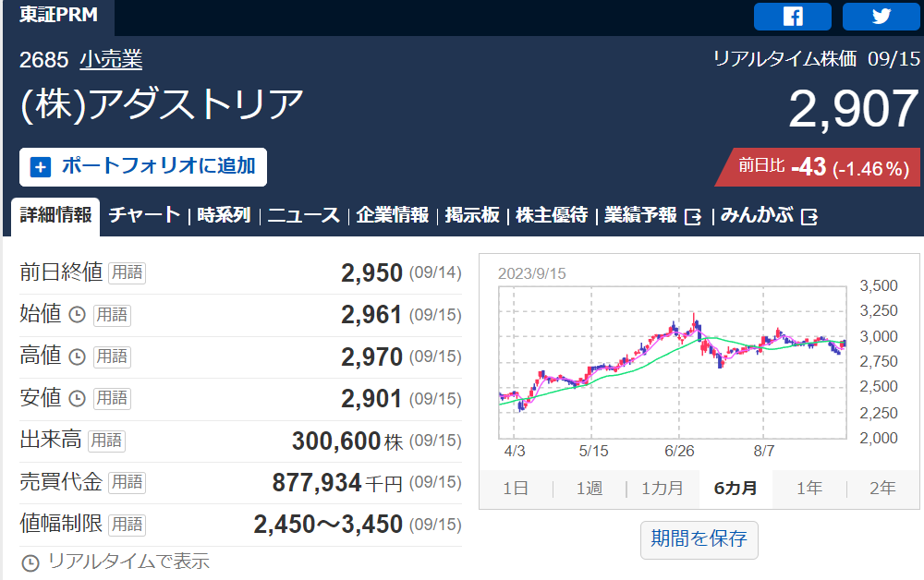
Task: Open ニュース tab
Action: [303, 215]
